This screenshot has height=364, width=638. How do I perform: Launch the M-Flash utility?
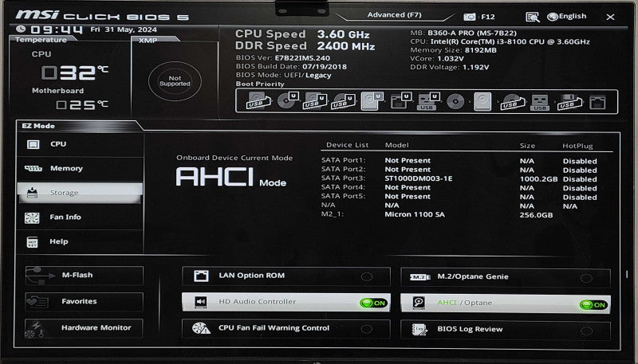coord(85,276)
